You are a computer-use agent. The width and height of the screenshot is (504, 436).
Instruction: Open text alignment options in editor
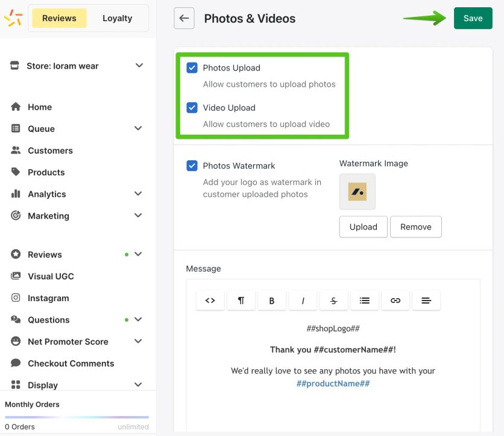(x=426, y=301)
